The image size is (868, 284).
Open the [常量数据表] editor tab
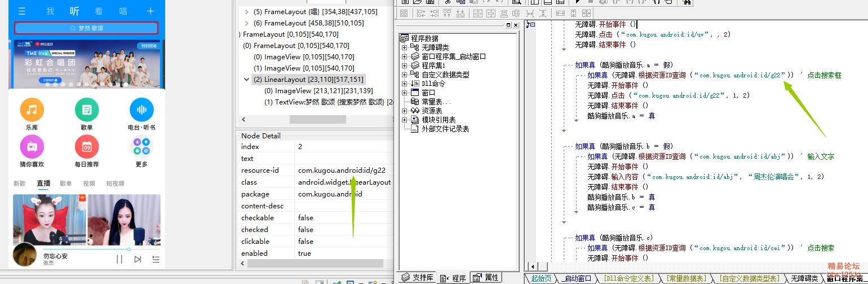coord(686,278)
